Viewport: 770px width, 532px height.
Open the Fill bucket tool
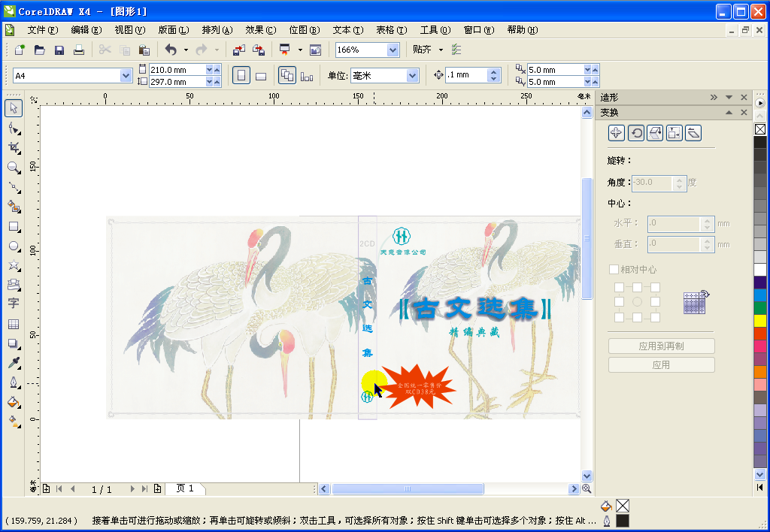click(14, 402)
